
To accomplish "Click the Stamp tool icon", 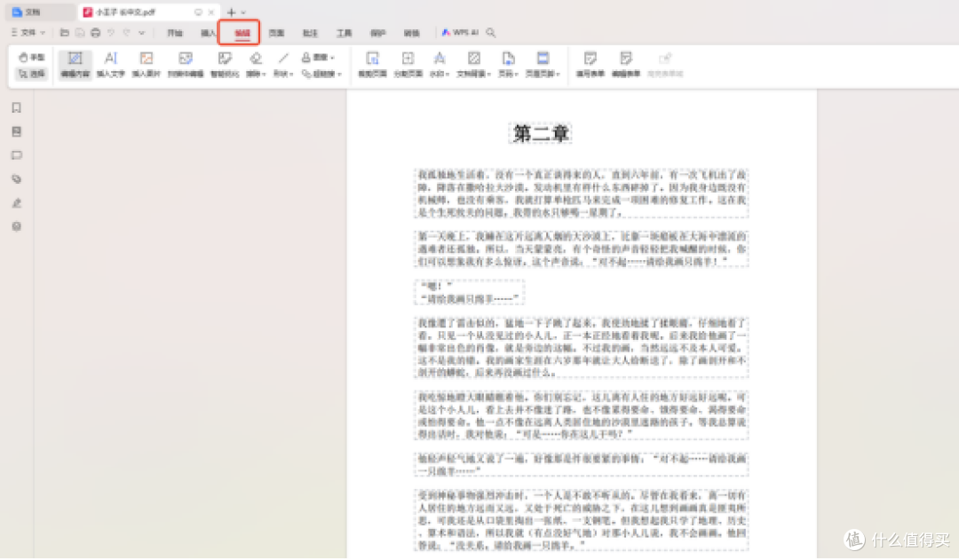I will coord(305,58).
